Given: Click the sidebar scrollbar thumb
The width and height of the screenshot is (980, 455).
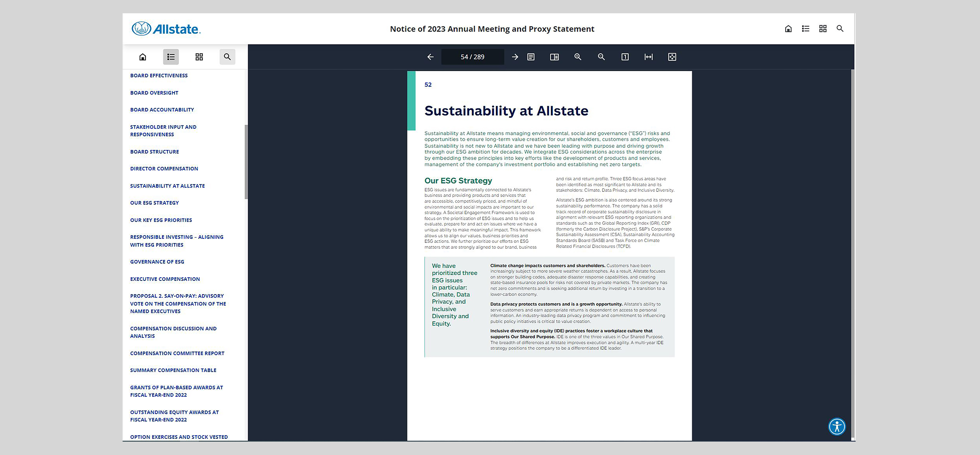Looking at the screenshot, I should [246, 162].
